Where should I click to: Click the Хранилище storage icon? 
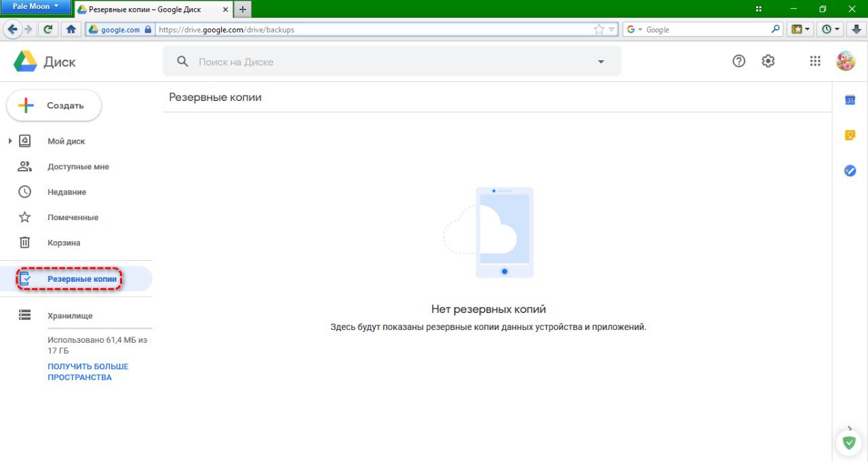click(x=25, y=315)
